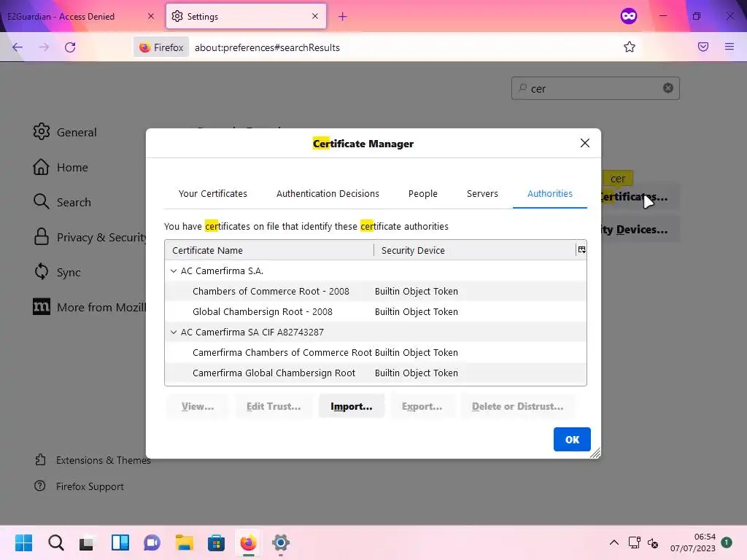The image size is (747, 560).
Task: Click the Export... button
Action: [x=422, y=406]
